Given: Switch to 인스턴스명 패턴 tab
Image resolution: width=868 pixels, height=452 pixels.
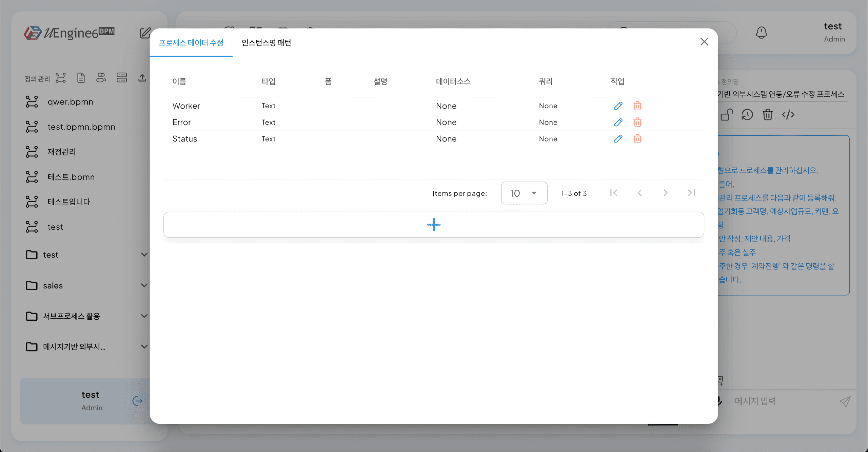Looking at the screenshot, I should [266, 43].
